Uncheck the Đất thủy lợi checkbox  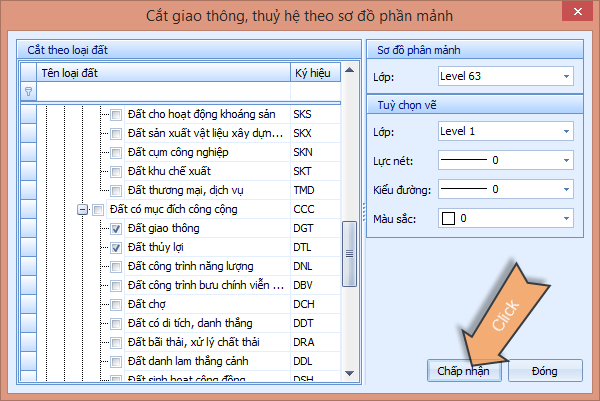116,247
